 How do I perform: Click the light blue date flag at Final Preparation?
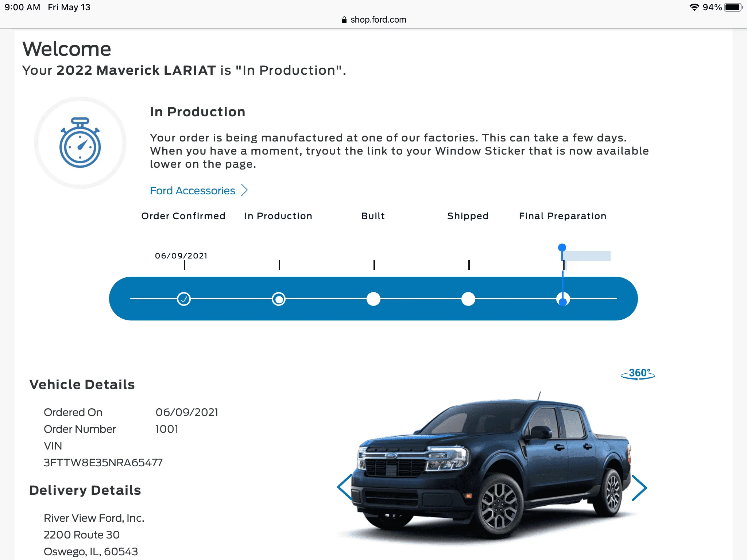(x=587, y=256)
